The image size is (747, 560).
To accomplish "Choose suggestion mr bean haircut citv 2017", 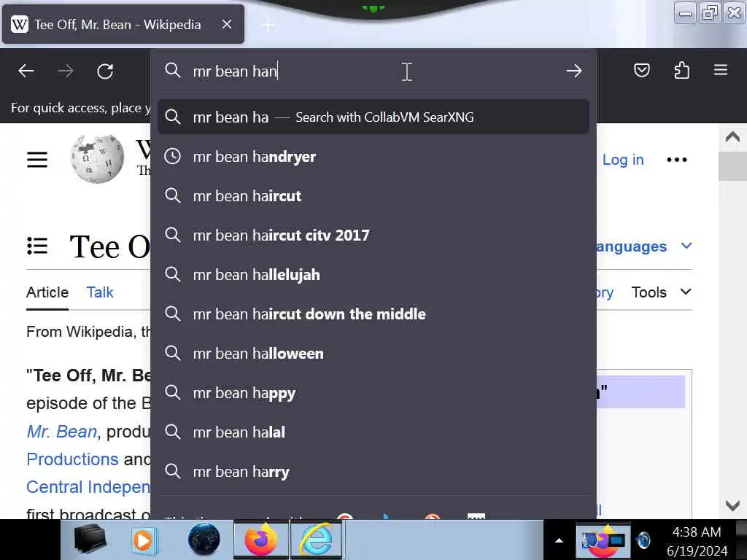I will (373, 236).
